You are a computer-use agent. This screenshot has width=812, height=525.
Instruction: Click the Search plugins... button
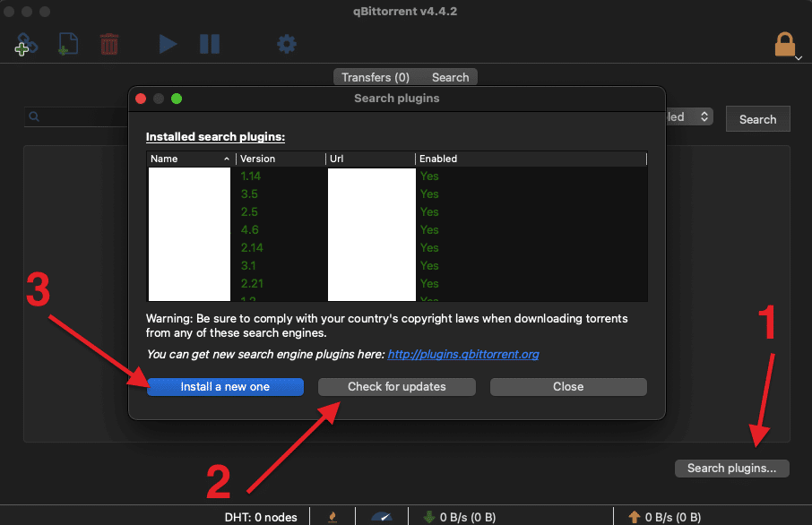click(732, 468)
